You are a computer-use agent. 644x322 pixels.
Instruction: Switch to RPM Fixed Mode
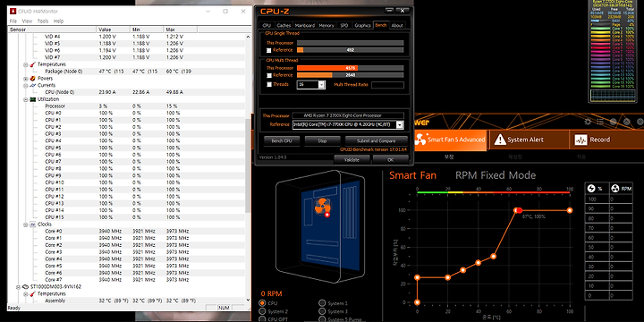(x=496, y=175)
